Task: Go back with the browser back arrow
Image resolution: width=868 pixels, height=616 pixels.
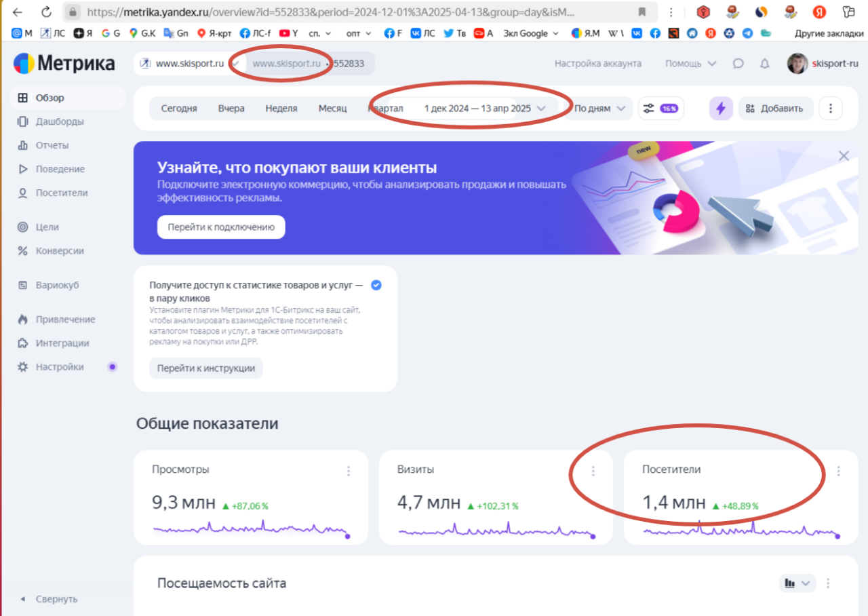Action: (18, 12)
